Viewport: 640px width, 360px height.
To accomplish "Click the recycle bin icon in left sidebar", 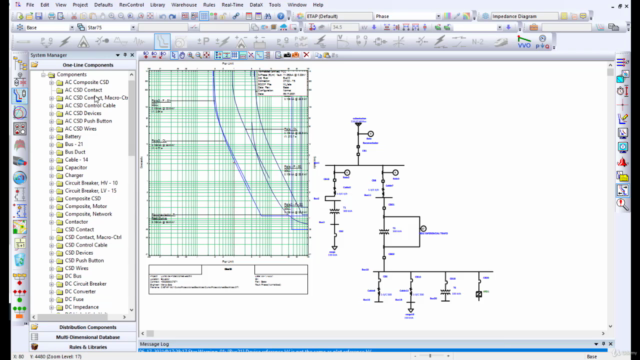I will tap(20, 260).
